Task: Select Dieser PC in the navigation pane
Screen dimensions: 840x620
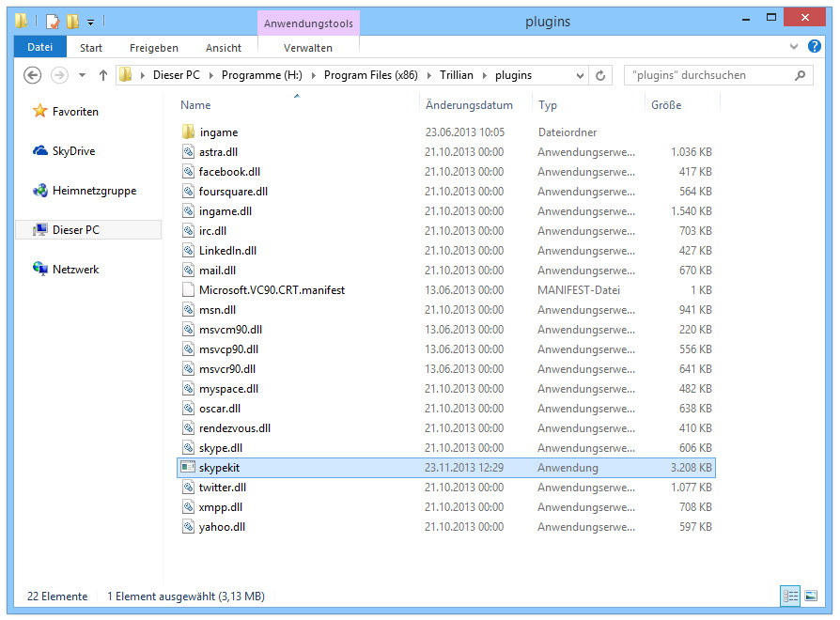Action: [88, 230]
